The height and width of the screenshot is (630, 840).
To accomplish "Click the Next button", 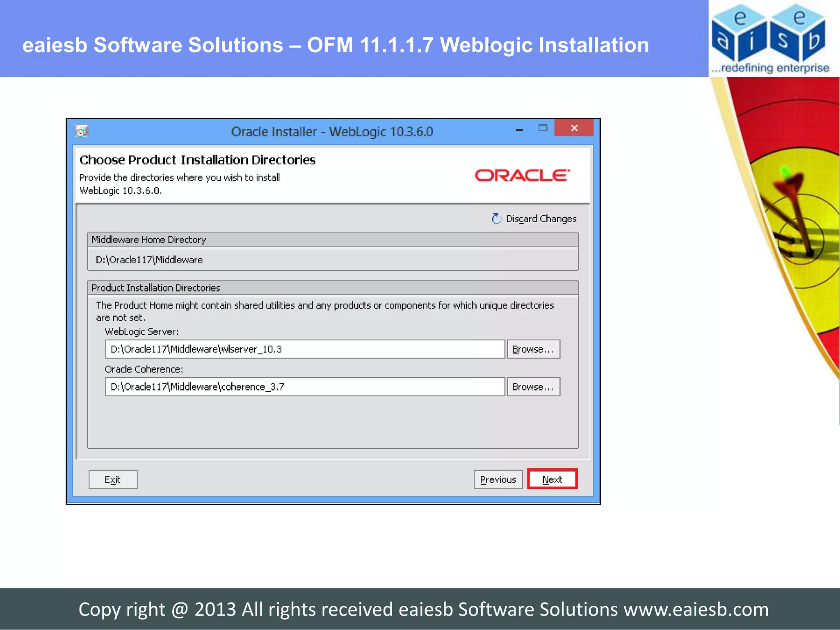I will tap(552, 479).
